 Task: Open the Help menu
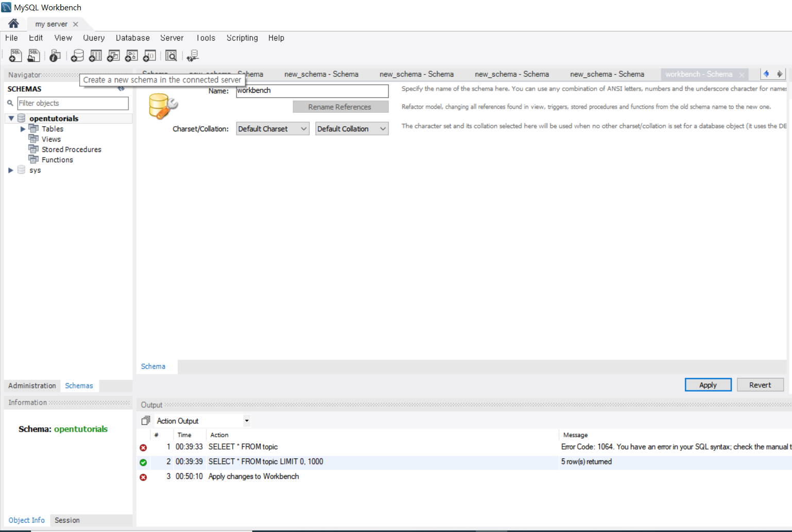[276, 38]
